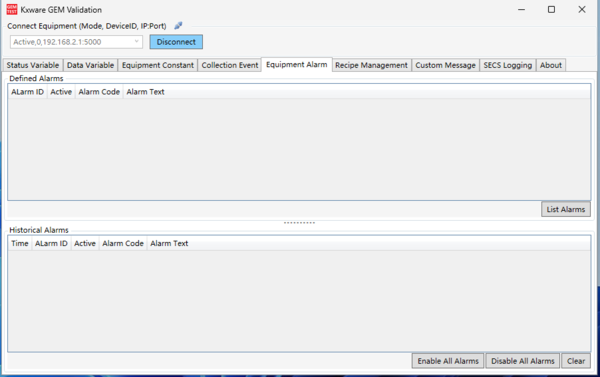Click the Kxware GEM app logo icon
The width and height of the screenshot is (600, 377).
tap(12, 10)
